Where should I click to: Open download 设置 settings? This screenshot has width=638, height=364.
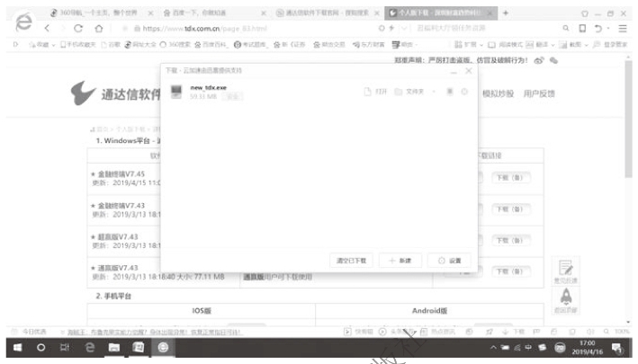pos(449,261)
